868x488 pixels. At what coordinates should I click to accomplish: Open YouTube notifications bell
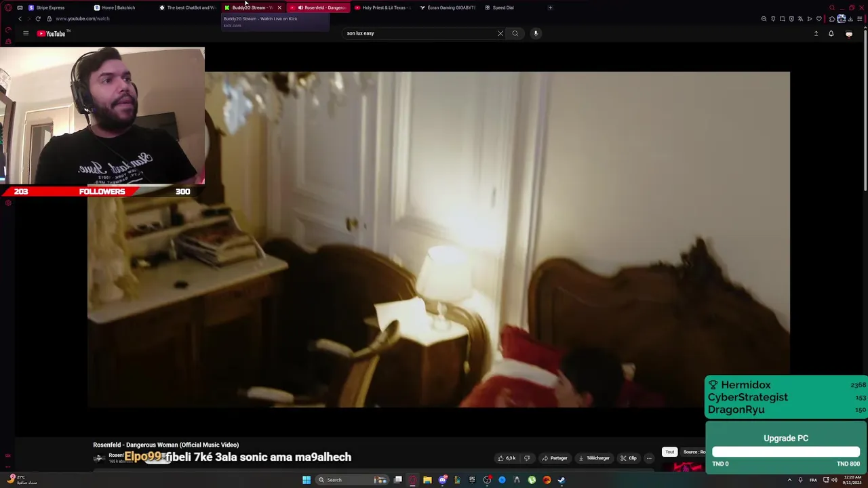tap(831, 33)
